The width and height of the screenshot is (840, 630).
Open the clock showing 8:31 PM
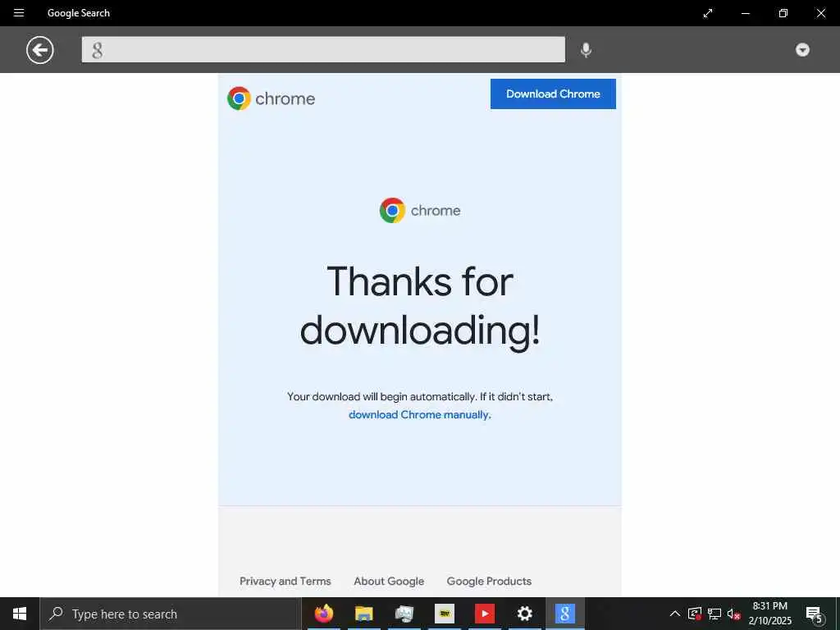pos(769,614)
